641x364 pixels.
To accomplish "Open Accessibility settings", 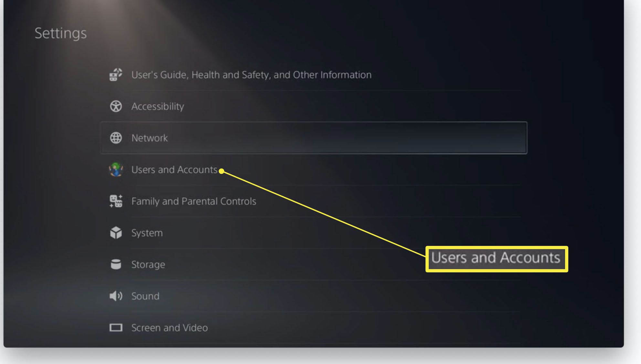I will [158, 106].
